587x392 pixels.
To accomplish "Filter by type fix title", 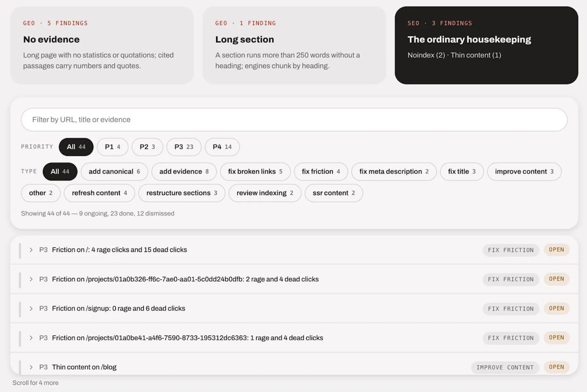I will pos(462,171).
